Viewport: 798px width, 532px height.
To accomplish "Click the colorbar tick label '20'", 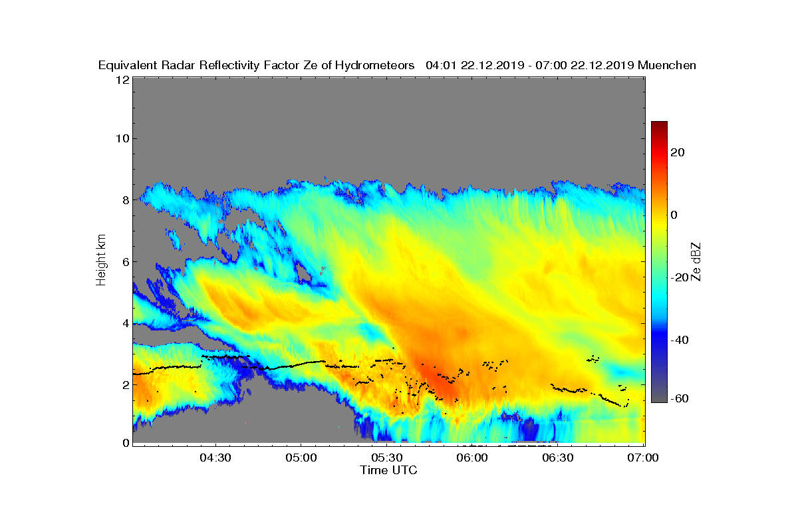I will (x=678, y=152).
